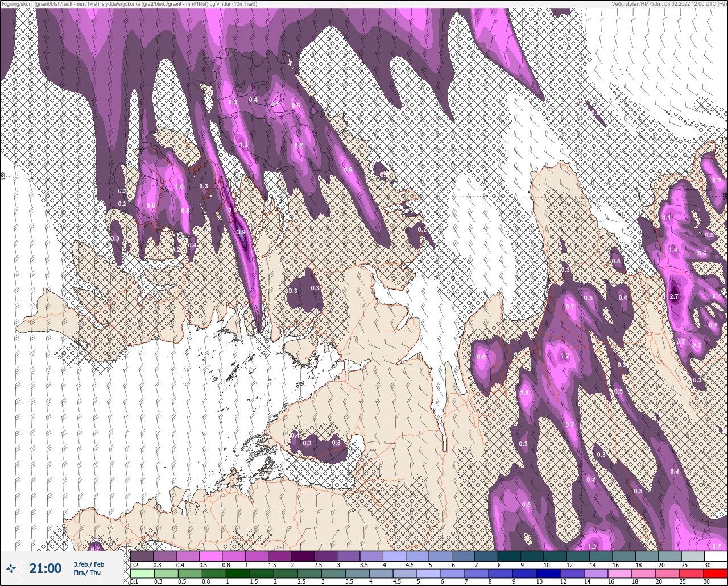
Task: Click the Veðurstofan/HM750m model run timestamp
Action: coord(669,3)
